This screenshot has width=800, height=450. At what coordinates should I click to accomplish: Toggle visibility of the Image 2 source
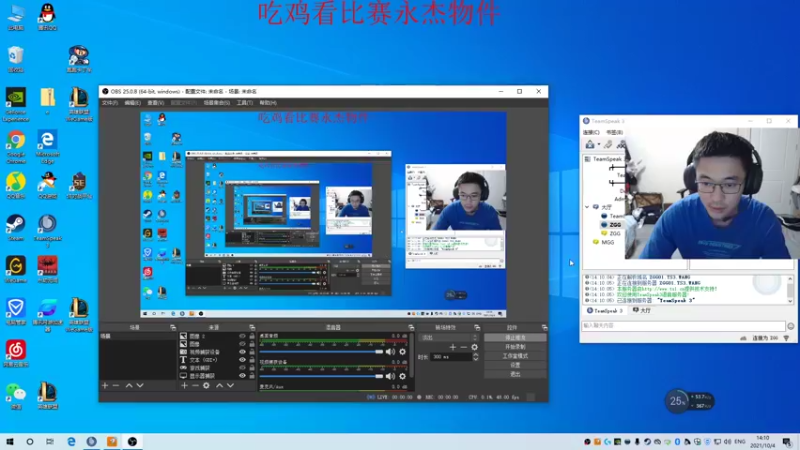242,336
